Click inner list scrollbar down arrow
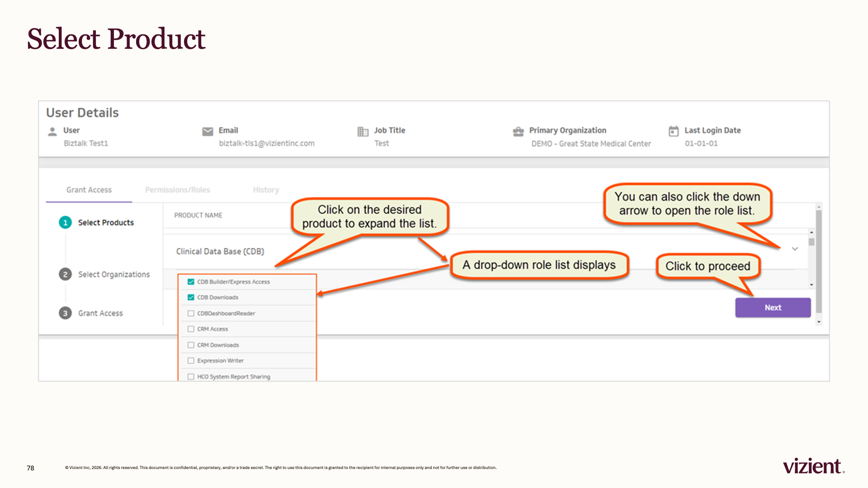The width and height of the screenshot is (868, 488). [811, 285]
